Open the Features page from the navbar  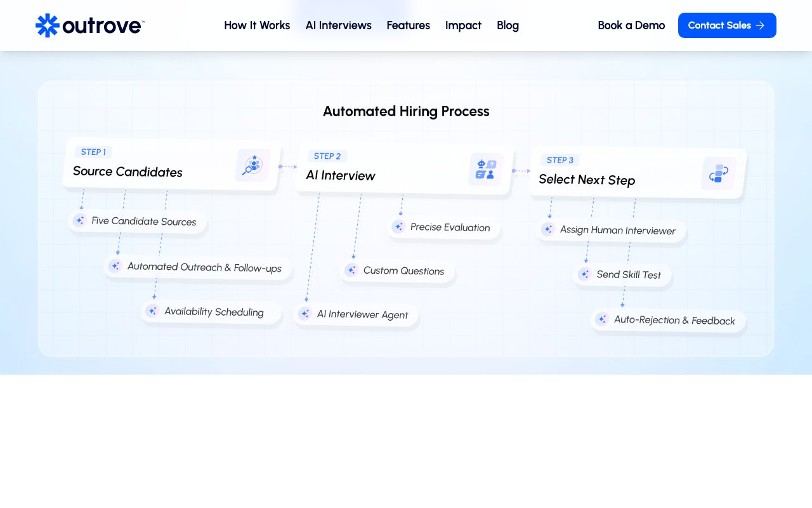408,25
